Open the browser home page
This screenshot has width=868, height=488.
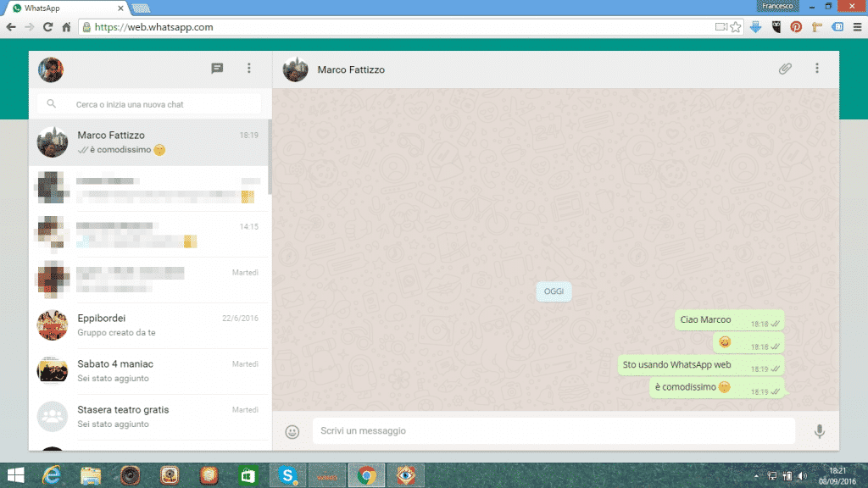pos(67,26)
